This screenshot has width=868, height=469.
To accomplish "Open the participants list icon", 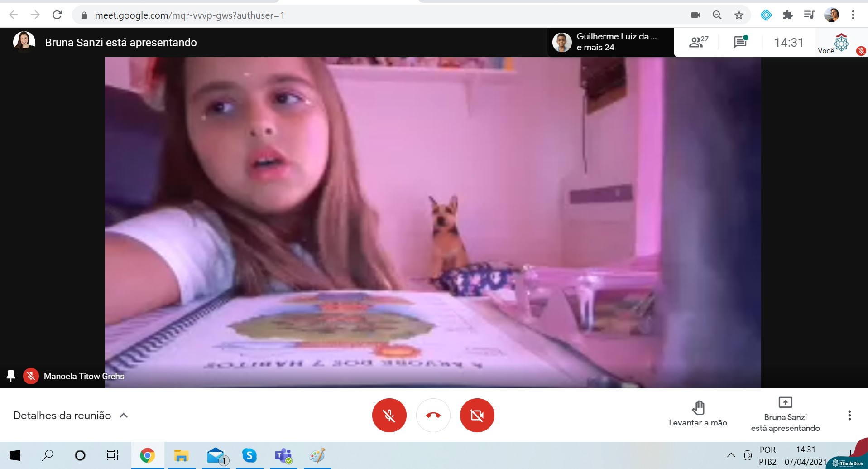I will coord(698,42).
